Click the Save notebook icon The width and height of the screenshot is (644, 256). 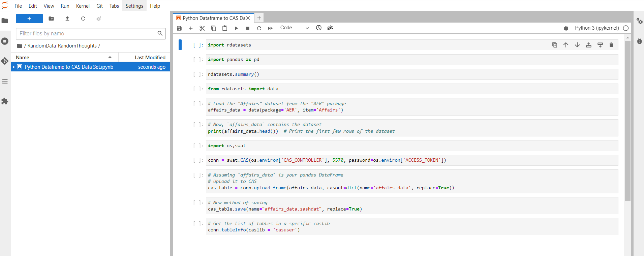click(179, 28)
